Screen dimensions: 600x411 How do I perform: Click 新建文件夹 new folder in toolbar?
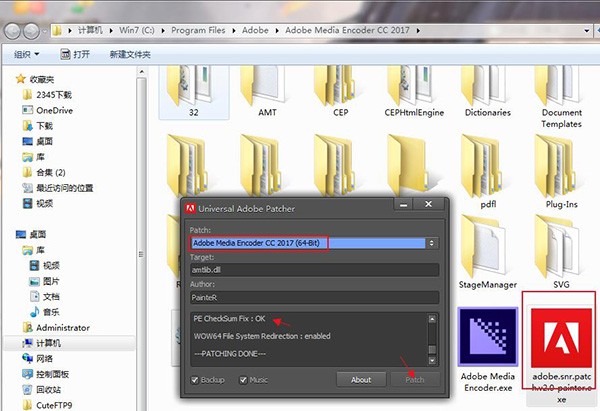(130, 54)
